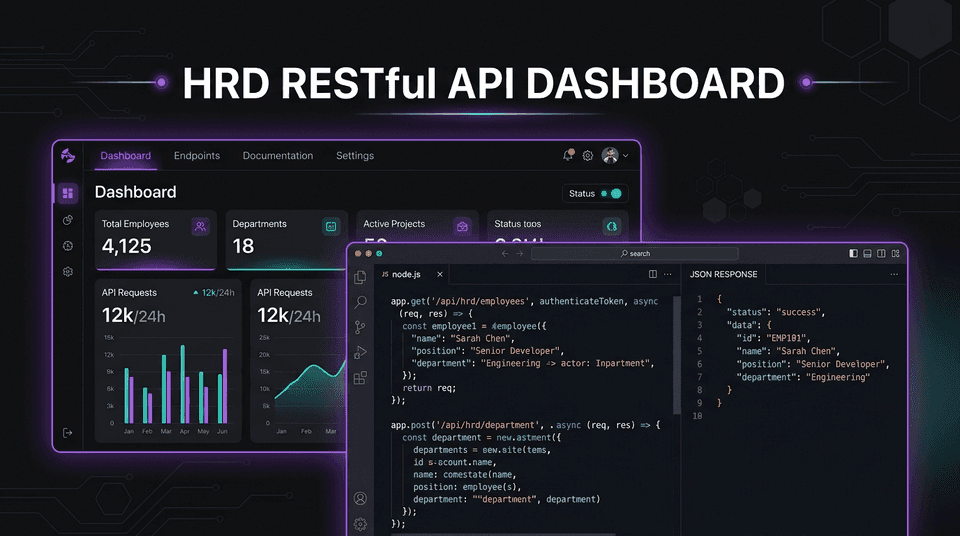Image resolution: width=960 pixels, height=536 pixels.
Task: Open the Explorer files icon in editor
Action: coord(361,277)
